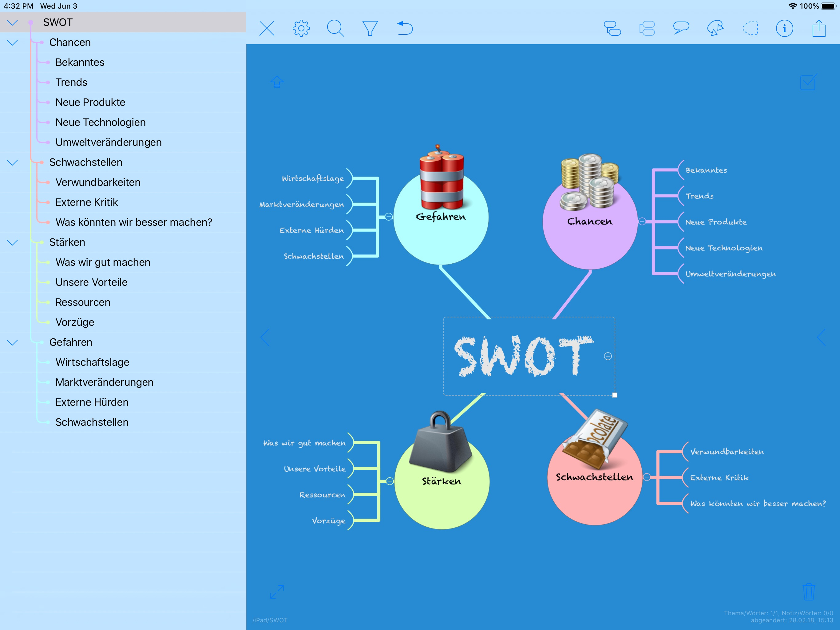840x630 pixels.
Task: Select Externe Kritik in the outline list
Action: 87,202
